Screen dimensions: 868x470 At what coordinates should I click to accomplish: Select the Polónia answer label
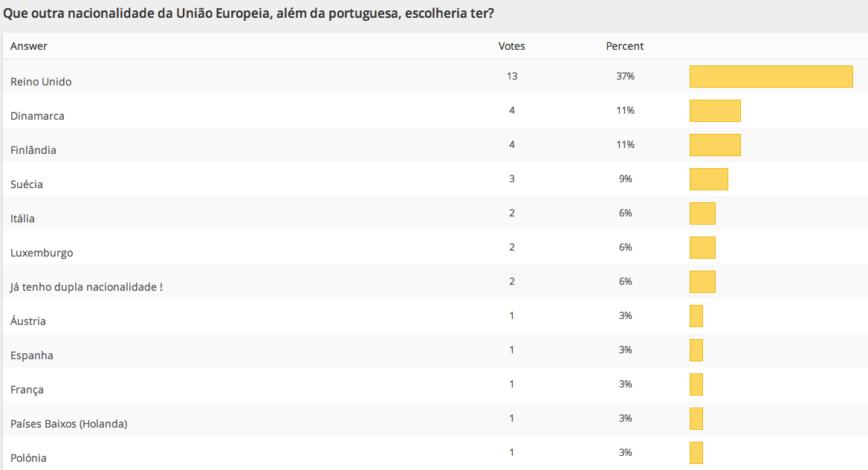pyautogui.click(x=28, y=458)
